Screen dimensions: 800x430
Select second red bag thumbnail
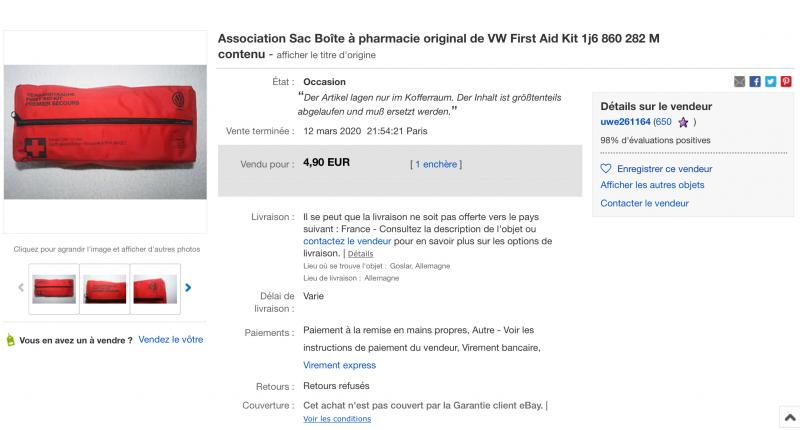pyautogui.click(x=105, y=289)
